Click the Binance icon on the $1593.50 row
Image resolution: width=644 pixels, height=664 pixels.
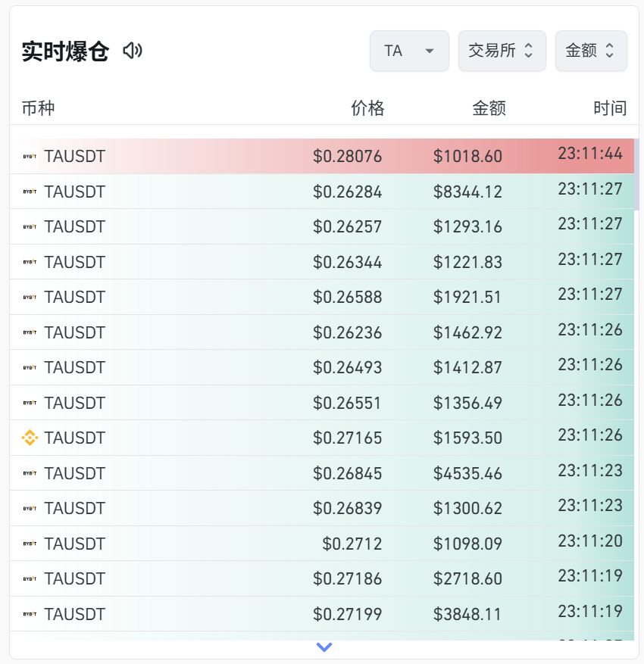pos(28,438)
